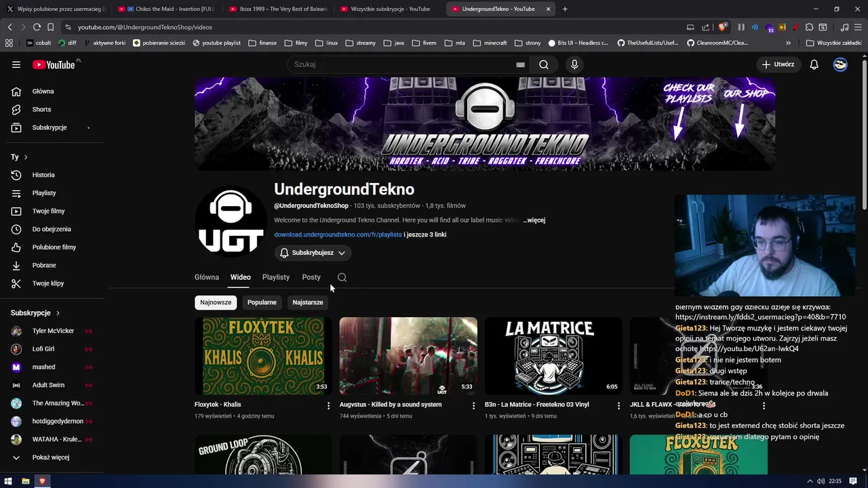Switch to channel Główna tab
Viewport: 868px width, 488px height.
pyautogui.click(x=207, y=277)
